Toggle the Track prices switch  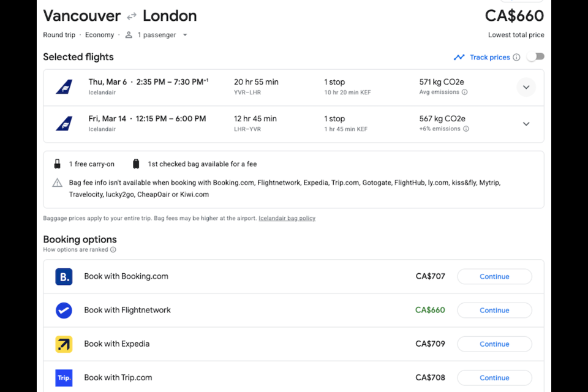pos(535,57)
